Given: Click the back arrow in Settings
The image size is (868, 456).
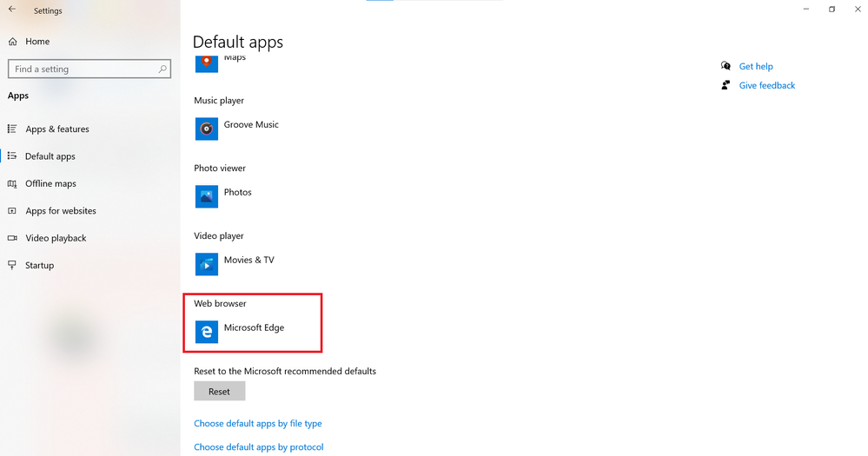Looking at the screenshot, I should pyautogui.click(x=11, y=10).
